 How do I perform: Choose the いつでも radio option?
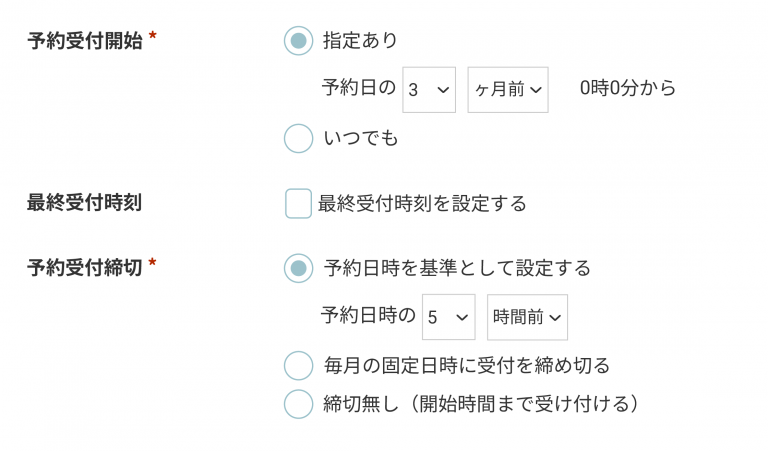pyautogui.click(x=298, y=138)
